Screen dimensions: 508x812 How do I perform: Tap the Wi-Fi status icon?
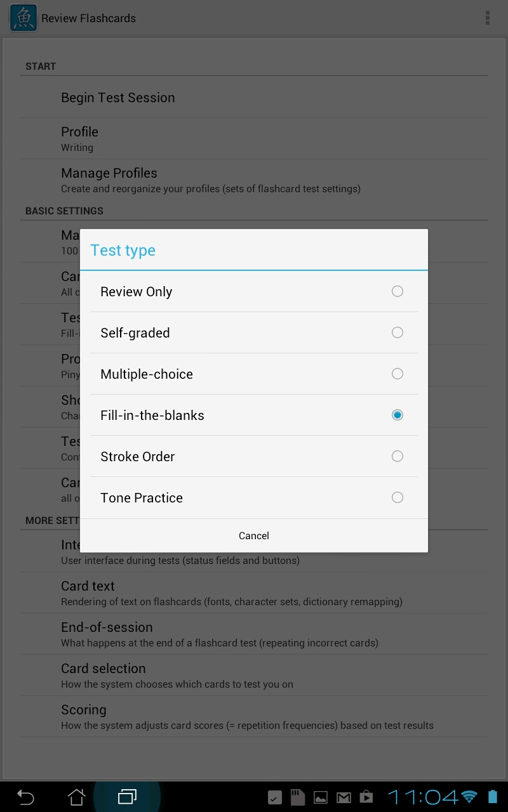[x=469, y=797]
